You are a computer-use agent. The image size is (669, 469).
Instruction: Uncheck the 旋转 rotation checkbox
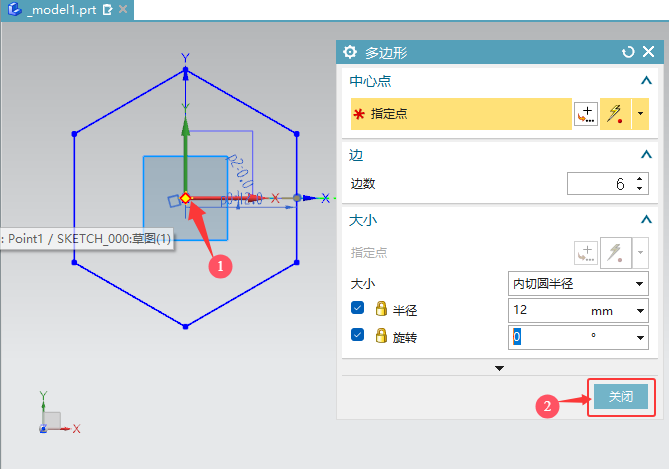(x=358, y=337)
